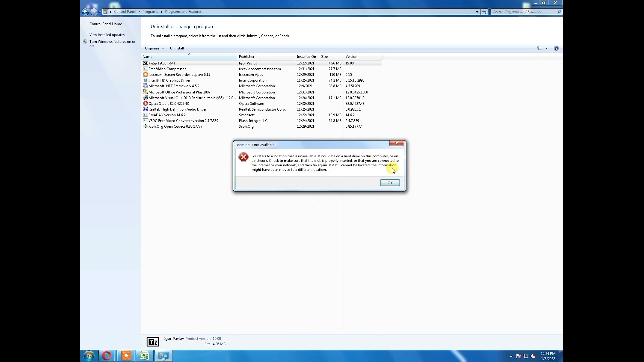Click the Intel HD Graphics Driver row icon
644x362 pixels.
[x=145, y=80]
